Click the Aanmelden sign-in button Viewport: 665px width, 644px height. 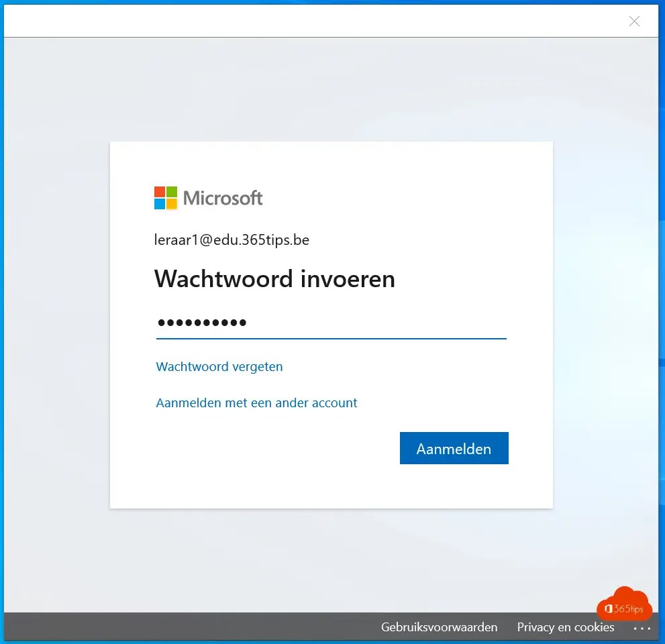pos(454,448)
